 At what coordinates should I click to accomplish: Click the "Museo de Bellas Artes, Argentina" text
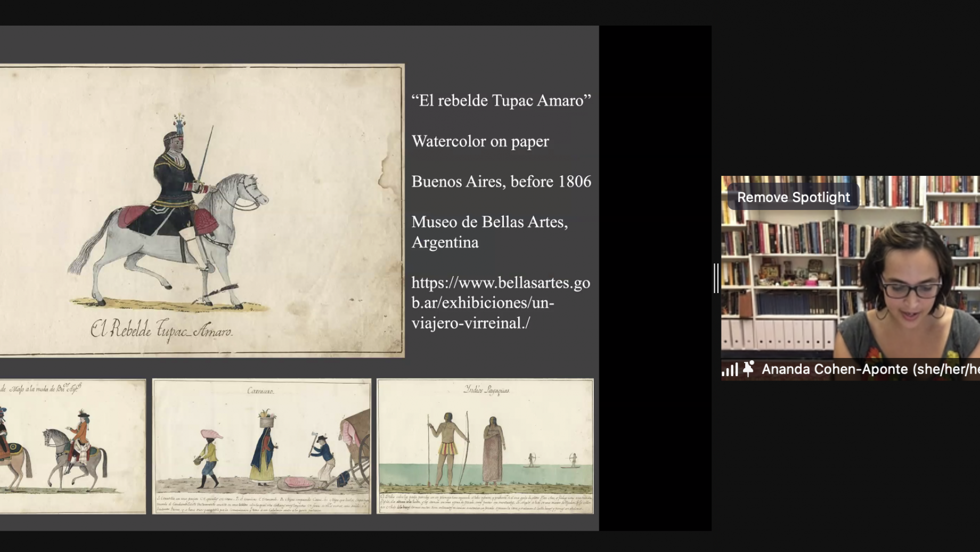[489, 232]
